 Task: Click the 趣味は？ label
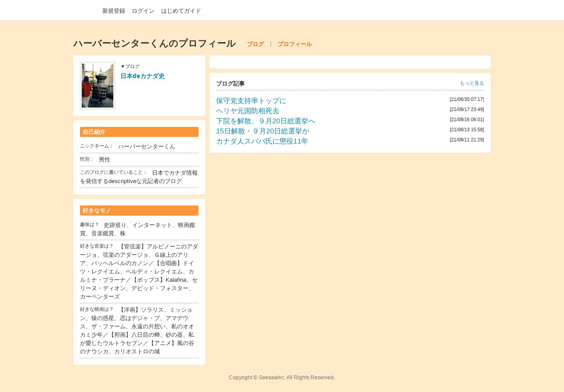click(x=90, y=225)
